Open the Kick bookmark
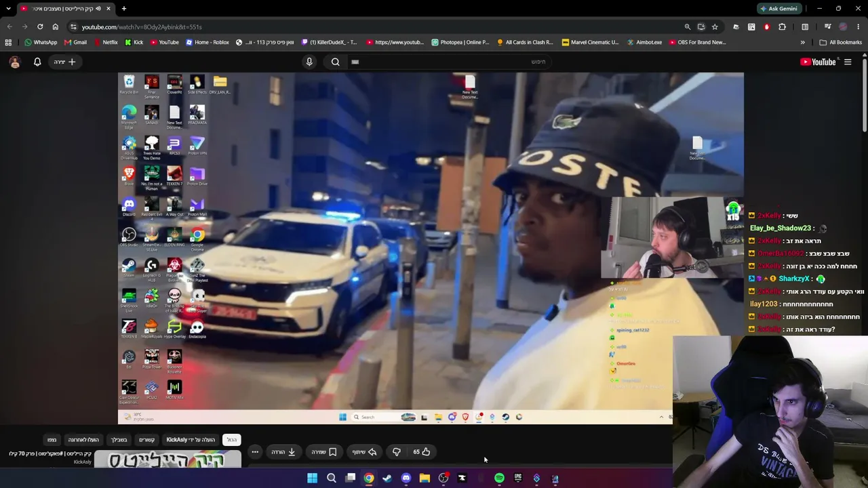The width and height of the screenshot is (868, 488). 134,42
